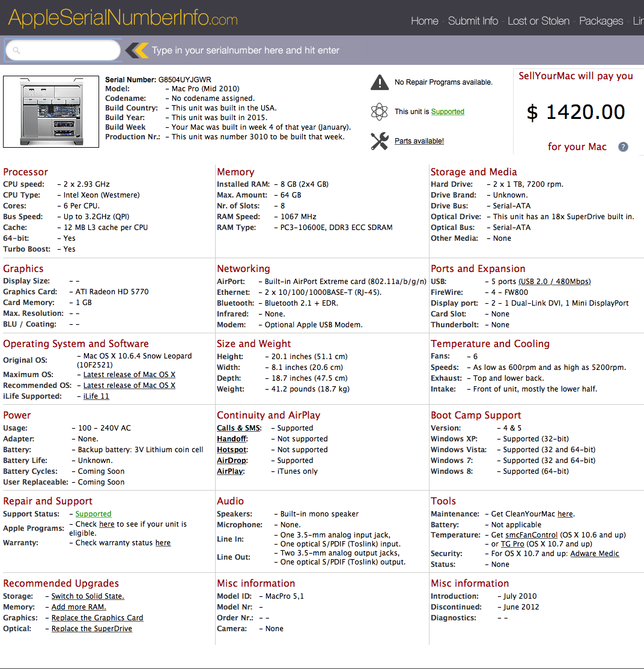Click the 'ATI Radeon HD 5770' graphics card value

112,292
